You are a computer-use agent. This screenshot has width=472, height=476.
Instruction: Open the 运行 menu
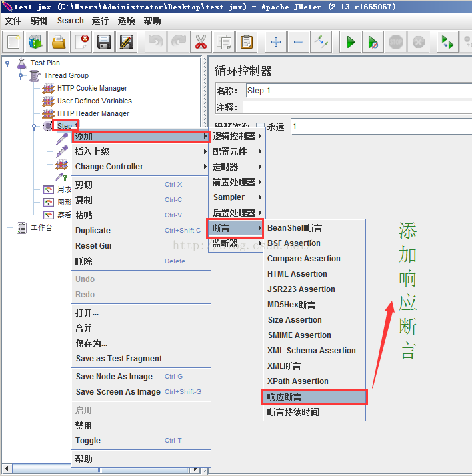click(100, 21)
